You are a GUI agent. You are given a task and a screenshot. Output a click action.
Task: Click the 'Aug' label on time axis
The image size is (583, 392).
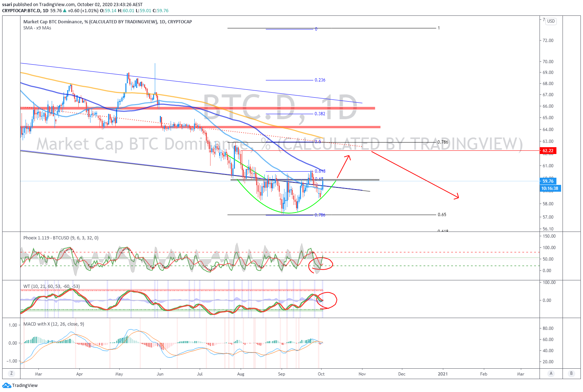click(x=241, y=374)
